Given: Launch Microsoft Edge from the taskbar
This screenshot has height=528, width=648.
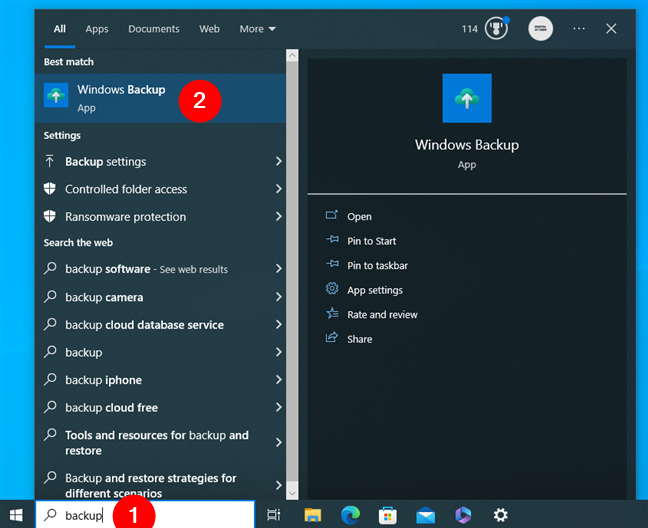Looking at the screenshot, I should click(350, 515).
